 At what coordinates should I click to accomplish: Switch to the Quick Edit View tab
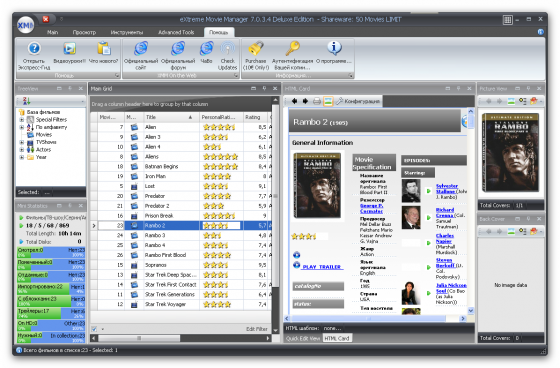coord(303,338)
